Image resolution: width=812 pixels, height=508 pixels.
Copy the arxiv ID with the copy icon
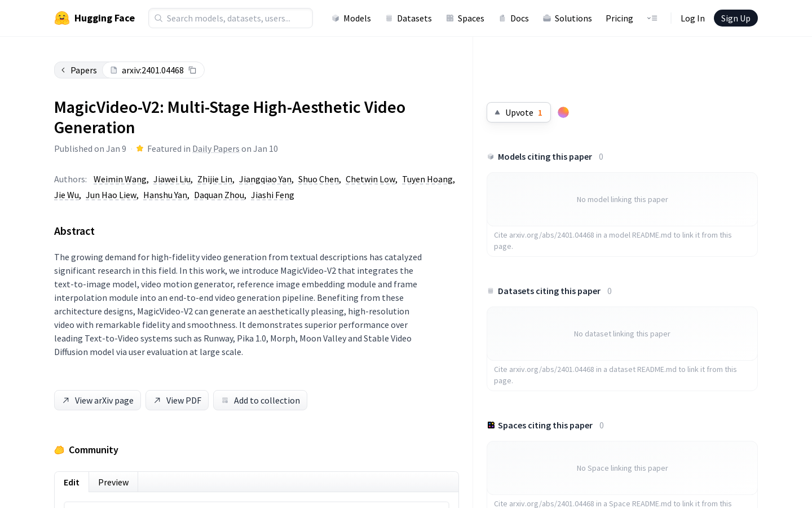(192, 70)
